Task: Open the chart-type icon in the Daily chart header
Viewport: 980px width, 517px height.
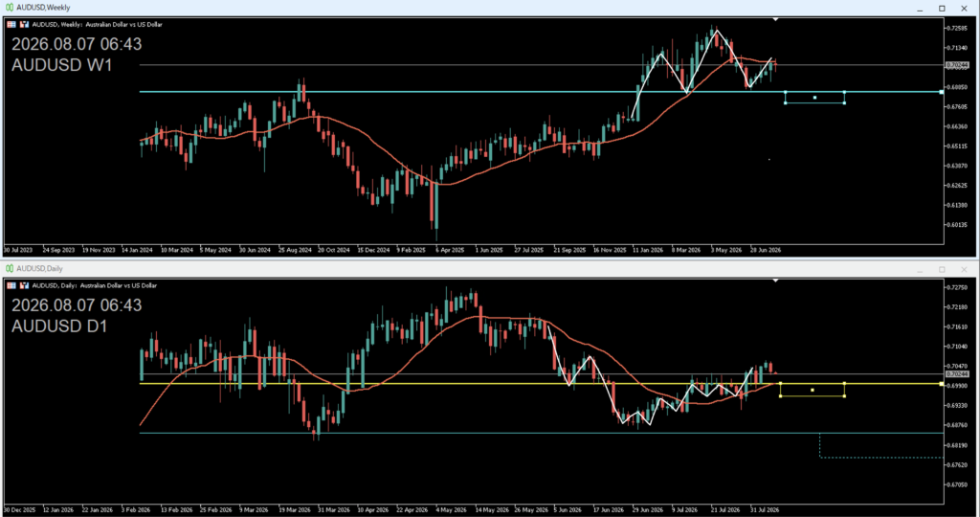Action: [x=24, y=285]
